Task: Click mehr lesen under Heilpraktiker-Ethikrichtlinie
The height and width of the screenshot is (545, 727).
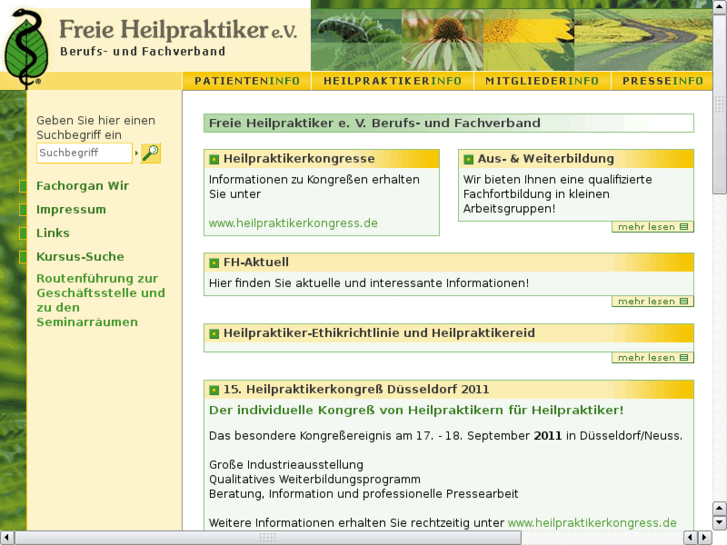Action: pyautogui.click(x=652, y=358)
